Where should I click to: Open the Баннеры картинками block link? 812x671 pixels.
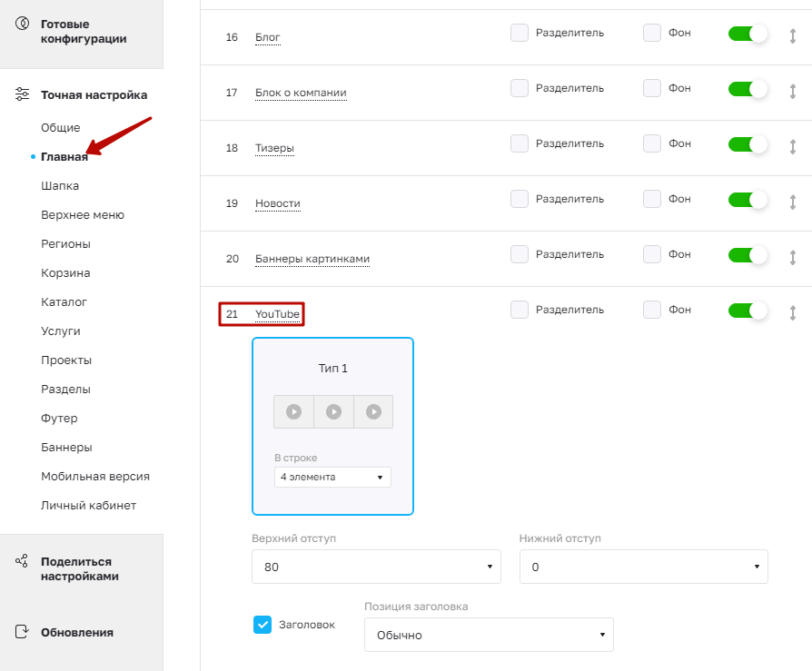click(312, 259)
